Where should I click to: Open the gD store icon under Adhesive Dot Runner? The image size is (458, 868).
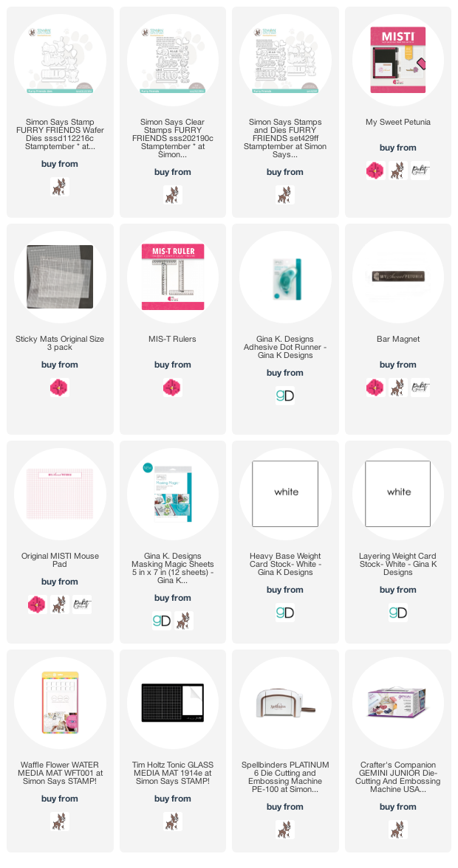285,396
